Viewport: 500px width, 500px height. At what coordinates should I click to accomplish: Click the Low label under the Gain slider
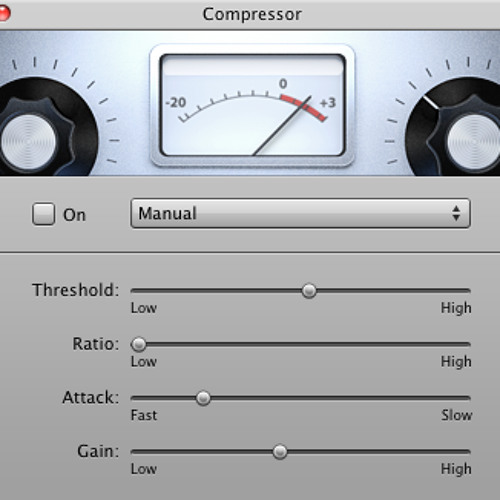click(x=144, y=469)
